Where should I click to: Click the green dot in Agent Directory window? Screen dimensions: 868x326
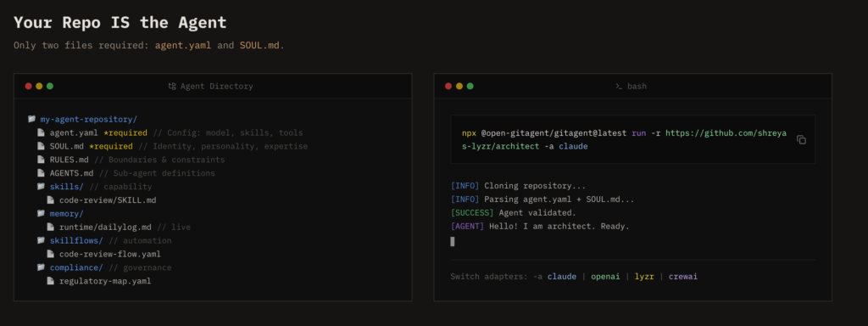click(50, 86)
